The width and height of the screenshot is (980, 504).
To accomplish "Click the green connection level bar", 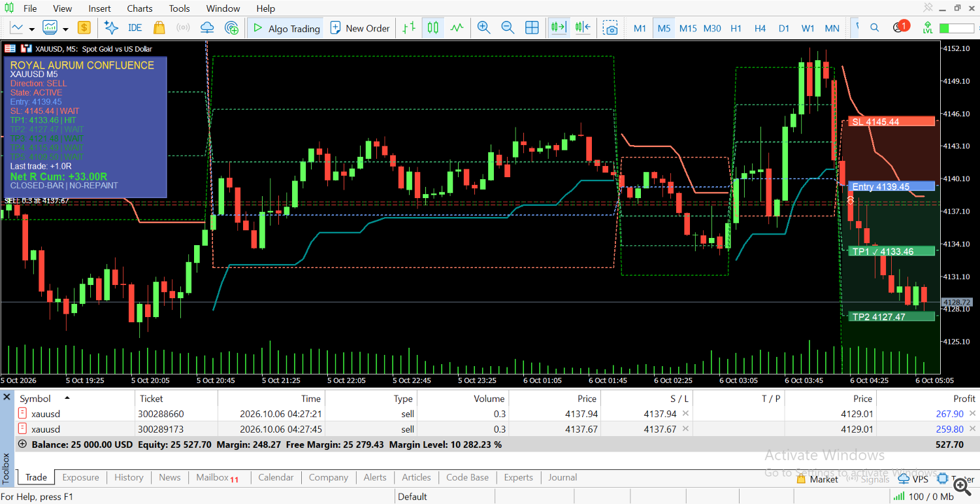I will click(x=956, y=28).
